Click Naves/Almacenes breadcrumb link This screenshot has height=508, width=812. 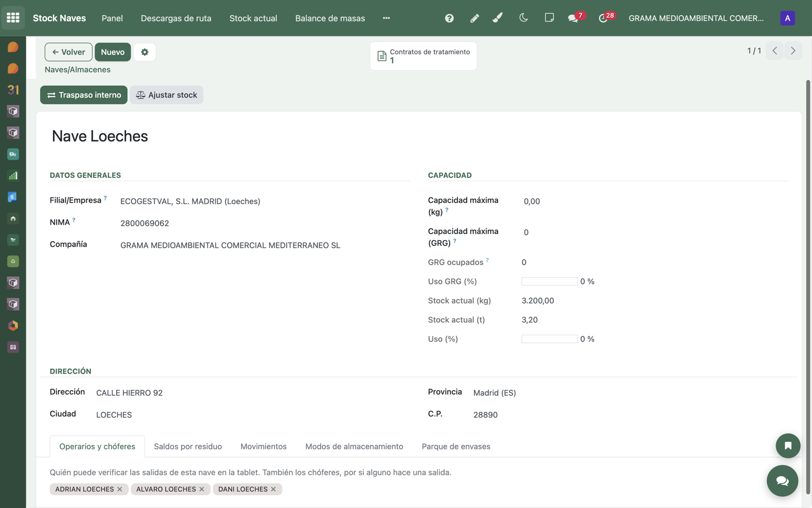pos(78,70)
